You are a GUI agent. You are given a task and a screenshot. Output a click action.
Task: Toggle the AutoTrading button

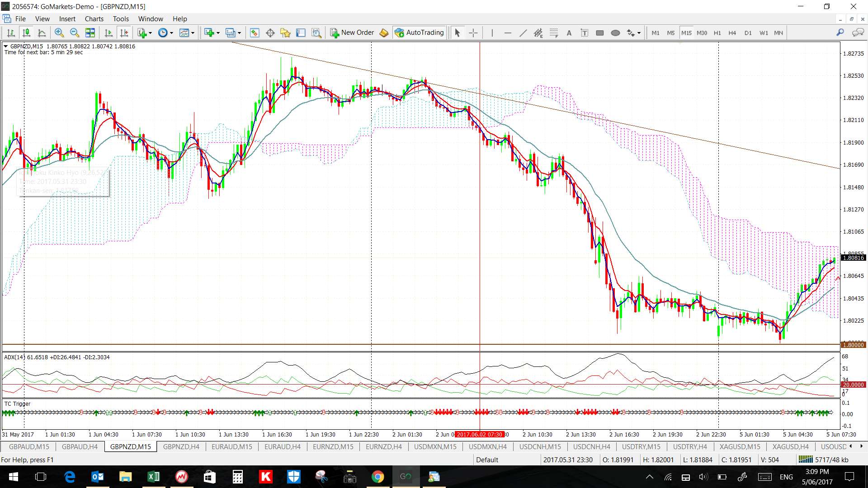[x=420, y=33]
